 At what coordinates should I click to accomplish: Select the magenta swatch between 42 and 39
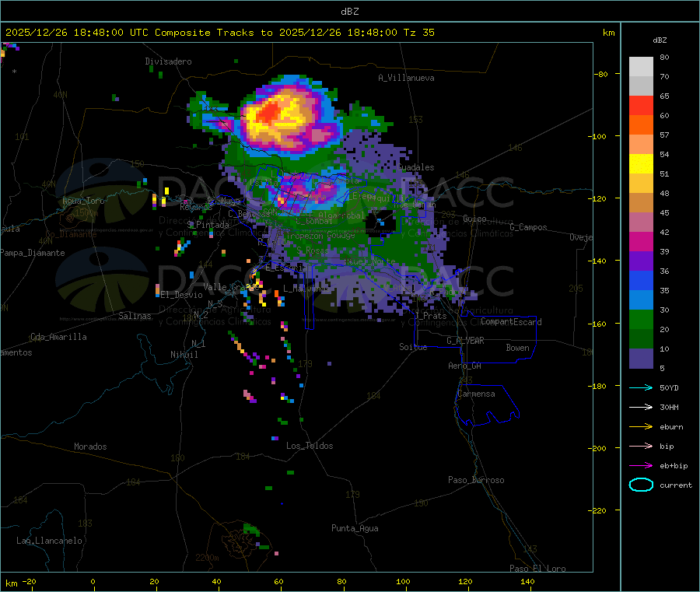point(641,241)
